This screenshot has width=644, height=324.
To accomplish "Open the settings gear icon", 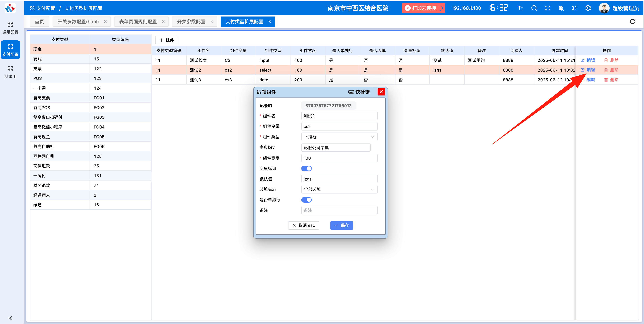I will [588, 8].
